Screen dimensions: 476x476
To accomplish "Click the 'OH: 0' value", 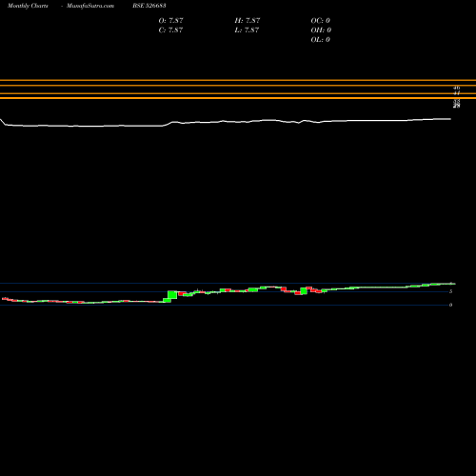I will coord(321,30).
